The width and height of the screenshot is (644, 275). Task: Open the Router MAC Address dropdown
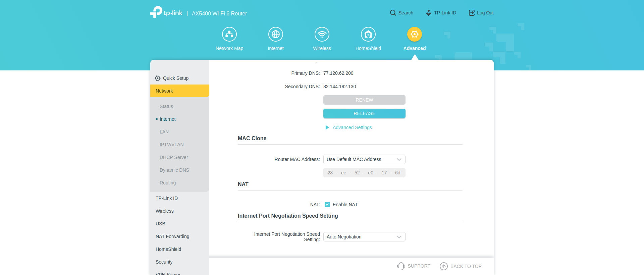[x=364, y=159]
